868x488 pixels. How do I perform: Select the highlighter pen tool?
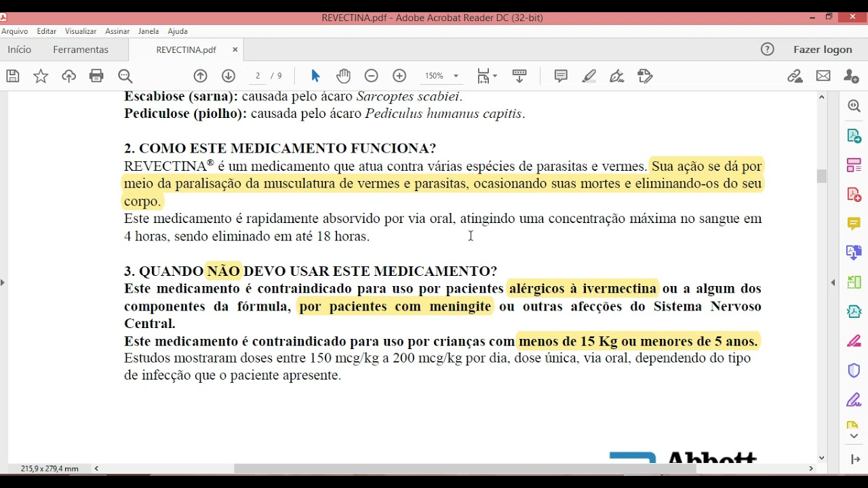click(589, 76)
